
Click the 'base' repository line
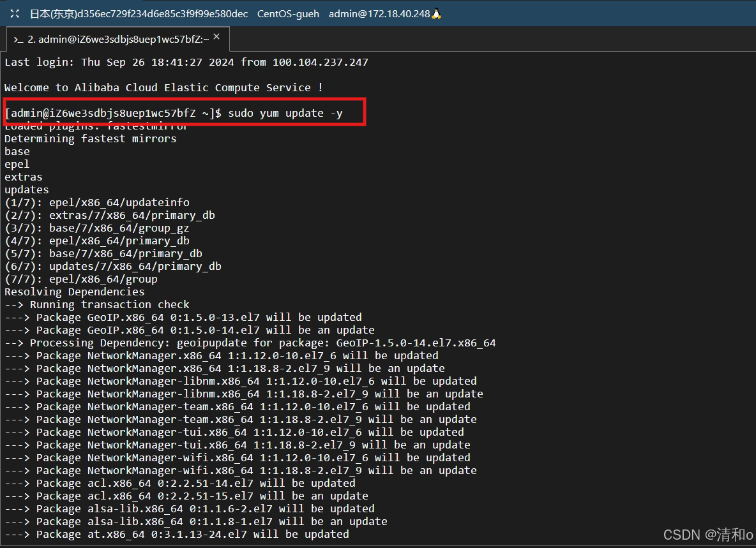click(x=17, y=151)
